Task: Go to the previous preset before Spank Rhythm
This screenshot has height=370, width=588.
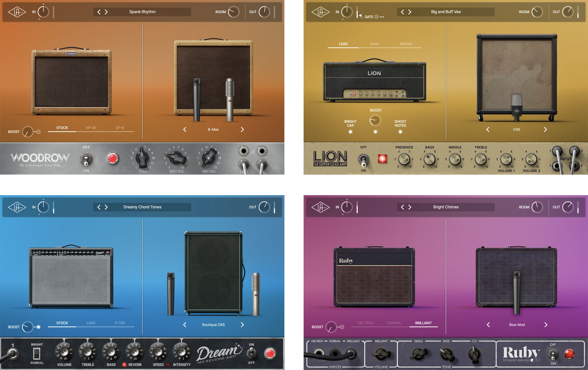Action: (x=99, y=12)
